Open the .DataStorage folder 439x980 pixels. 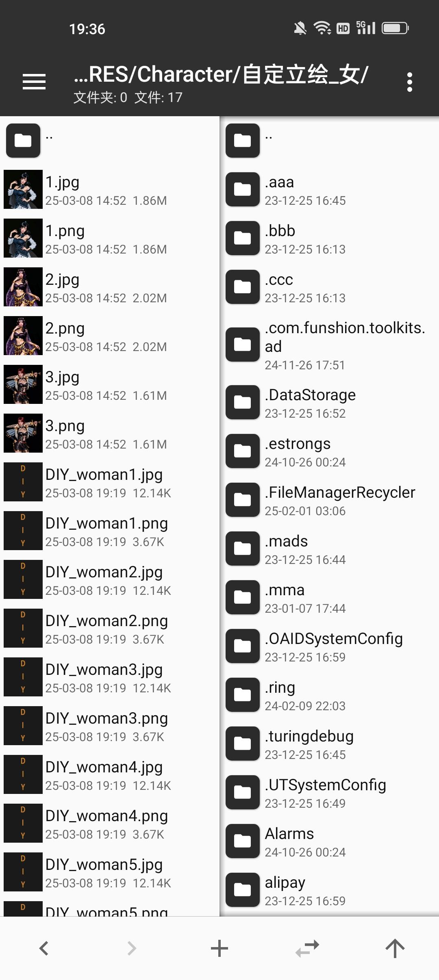pos(329,402)
